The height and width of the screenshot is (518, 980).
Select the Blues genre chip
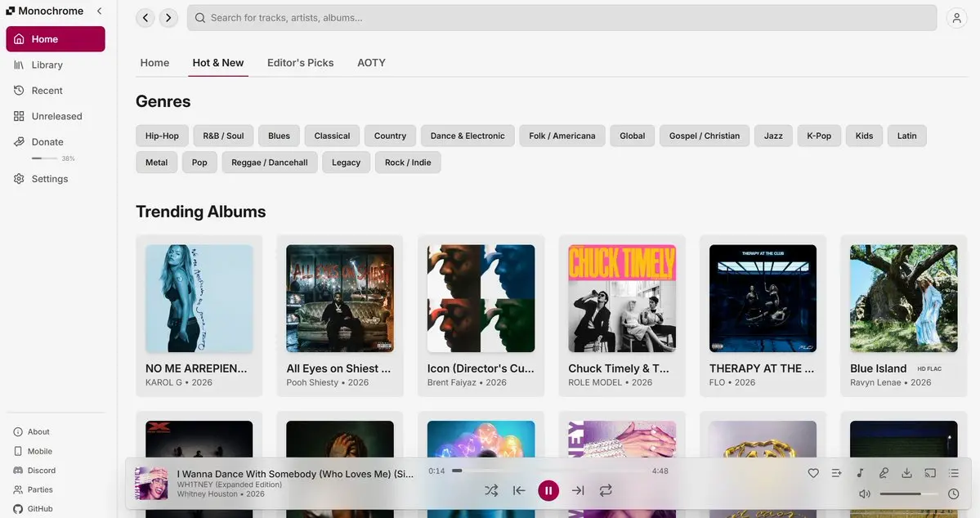tap(279, 136)
